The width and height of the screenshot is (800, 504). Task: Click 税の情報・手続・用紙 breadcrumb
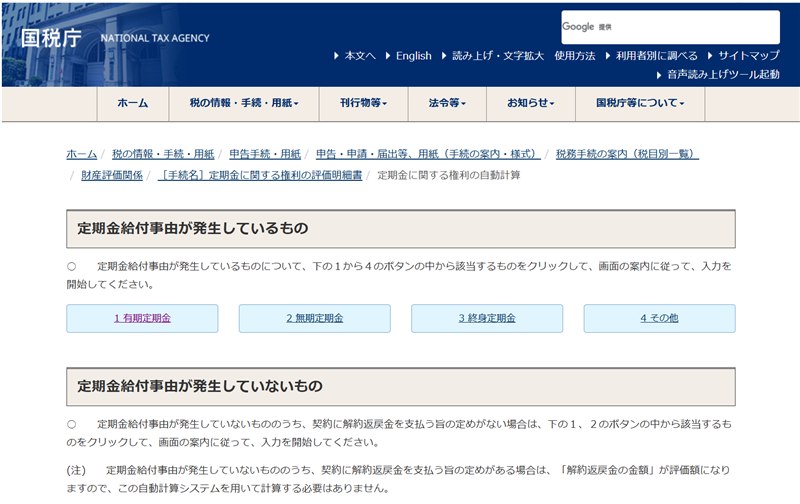pos(163,154)
